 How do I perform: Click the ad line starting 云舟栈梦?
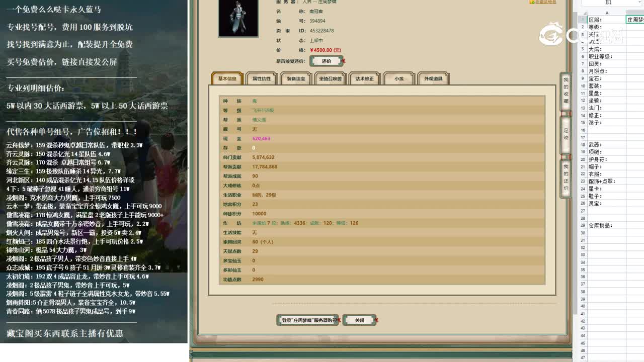[74, 145]
